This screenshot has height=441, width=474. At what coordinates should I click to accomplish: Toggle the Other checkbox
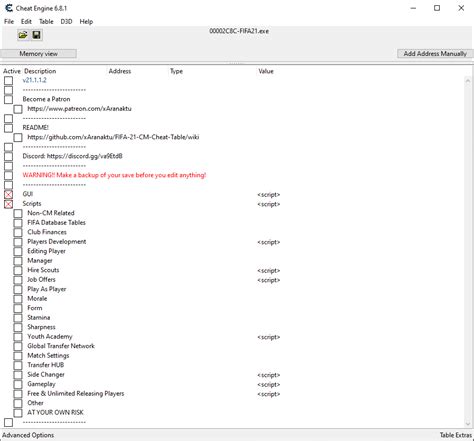18,403
